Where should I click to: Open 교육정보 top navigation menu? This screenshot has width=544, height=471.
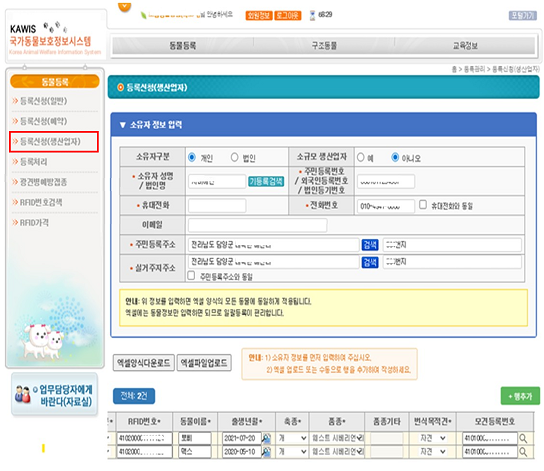(x=465, y=45)
